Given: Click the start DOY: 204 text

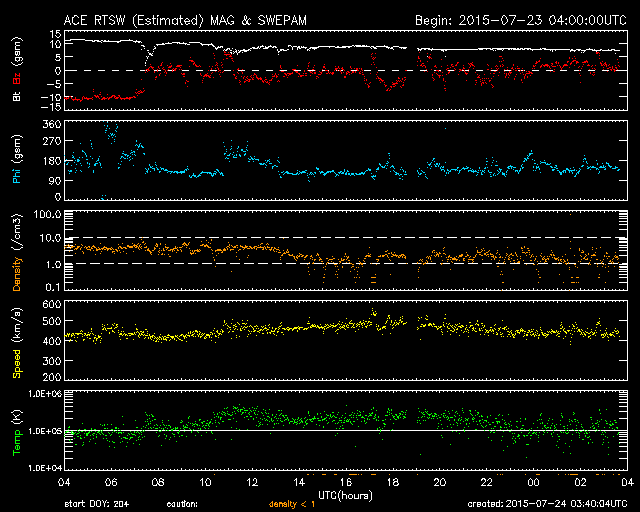Looking at the screenshot, I should 96,505.
